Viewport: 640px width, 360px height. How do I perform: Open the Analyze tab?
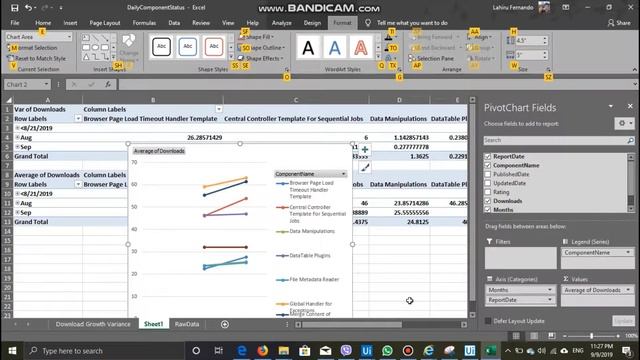click(282, 23)
